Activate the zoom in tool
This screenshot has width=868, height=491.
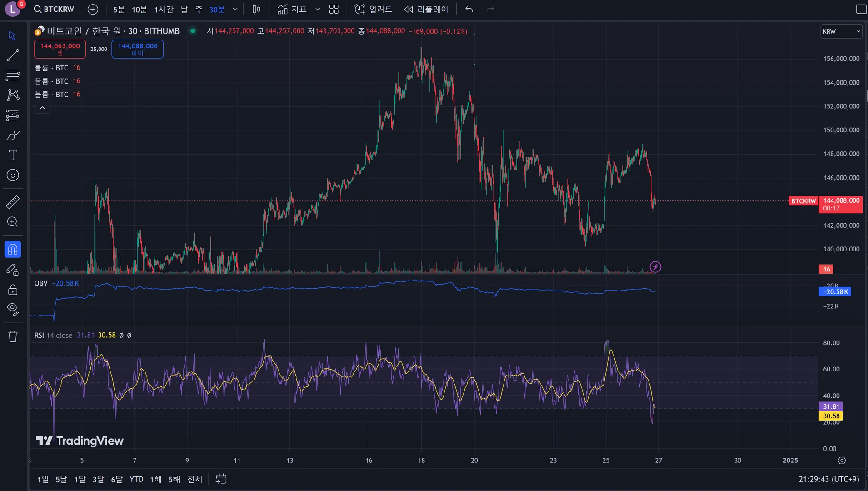[x=13, y=222]
